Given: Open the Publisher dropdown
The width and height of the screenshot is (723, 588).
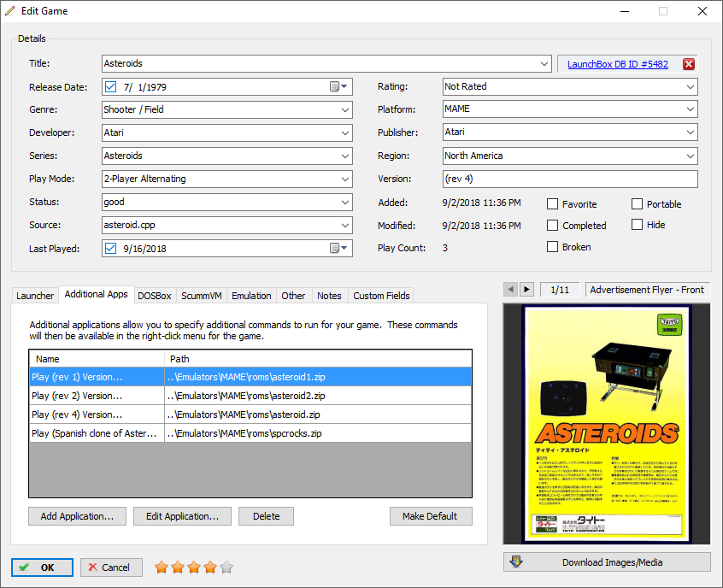Looking at the screenshot, I should [x=691, y=132].
